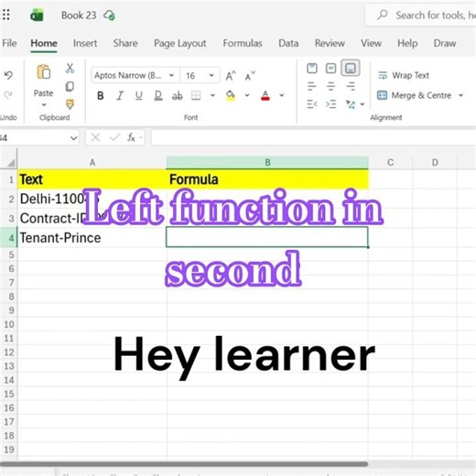This screenshot has height=476, width=476.
Task: Check the cloud save status icon
Action: 109,15
